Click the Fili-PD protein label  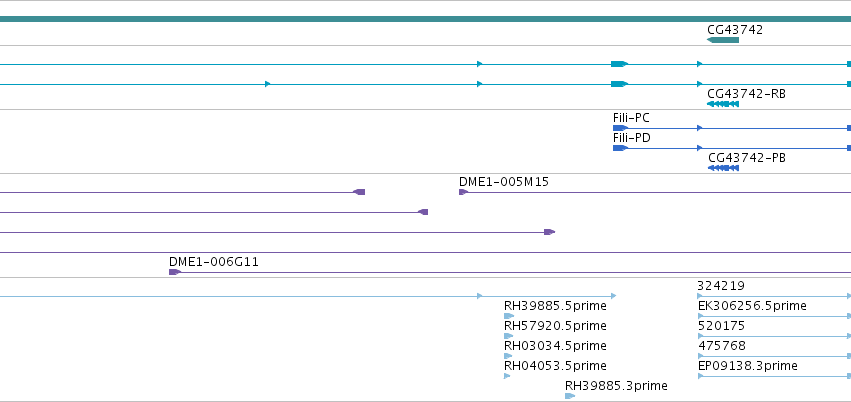click(x=632, y=138)
